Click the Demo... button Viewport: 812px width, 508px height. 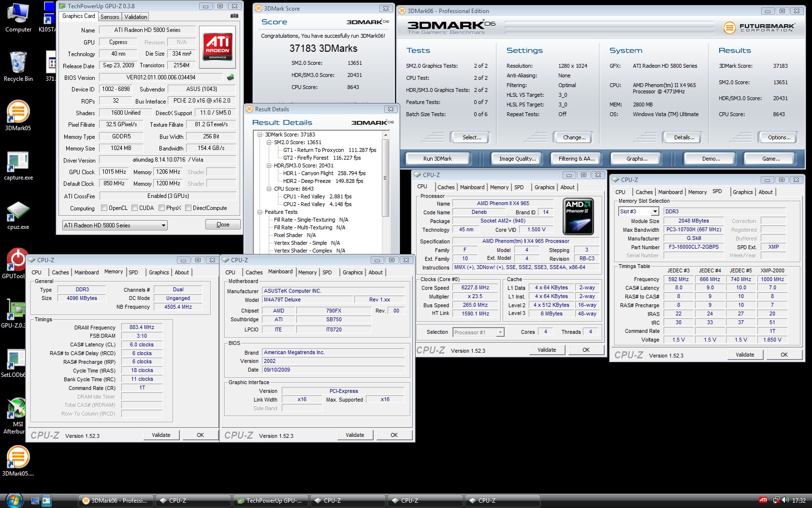point(710,158)
